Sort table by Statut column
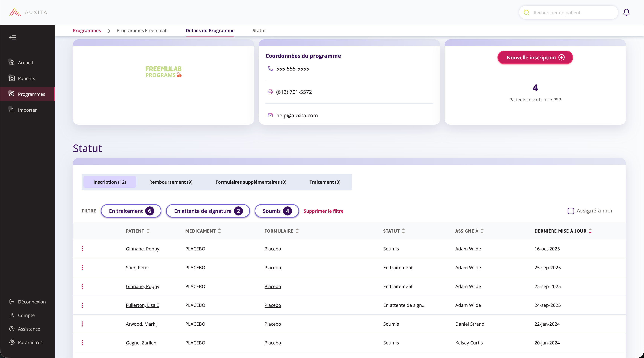The image size is (644, 358). click(403, 231)
